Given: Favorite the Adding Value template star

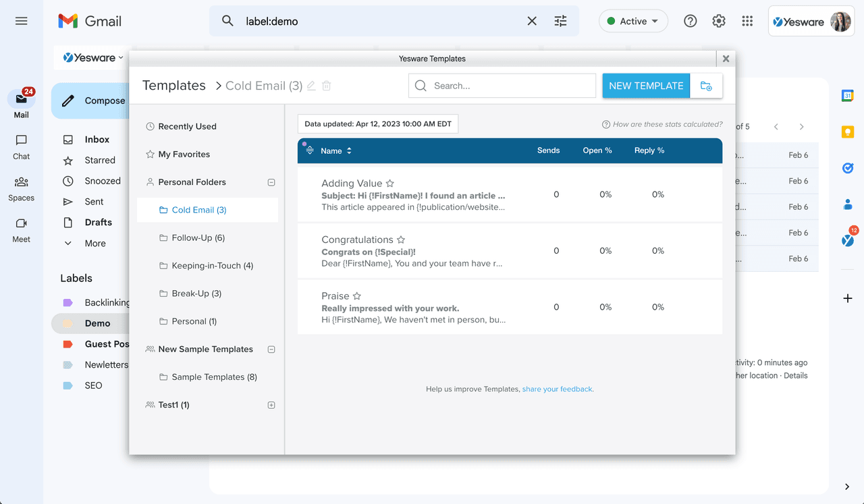Looking at the screenshot, I should point(389,183).
